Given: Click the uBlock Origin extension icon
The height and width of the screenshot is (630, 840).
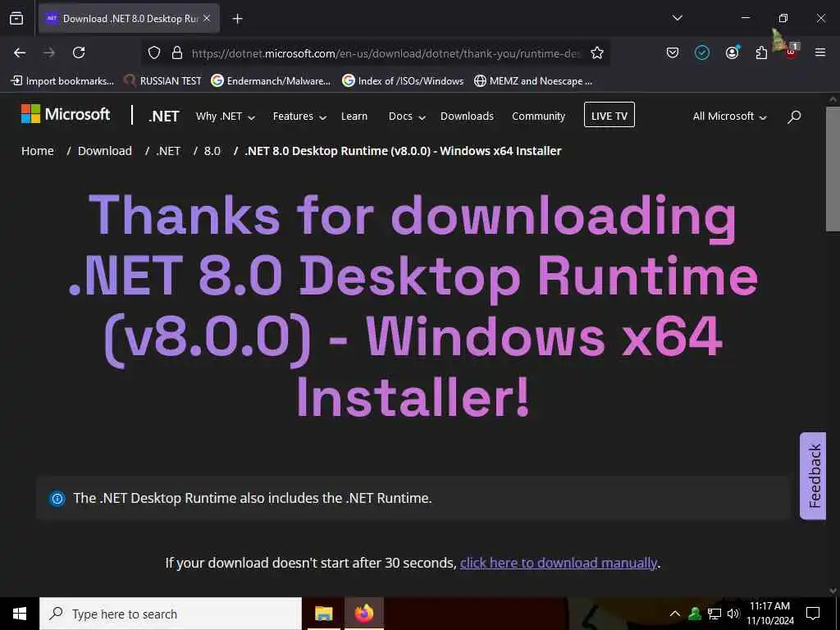Looking at the screenshot, I should click(791, 52).
